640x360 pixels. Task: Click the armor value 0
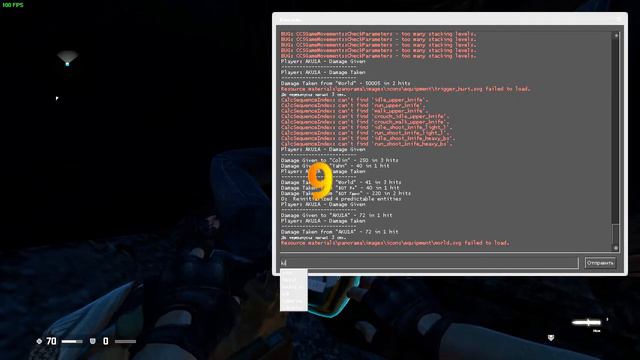pos(106,341)
